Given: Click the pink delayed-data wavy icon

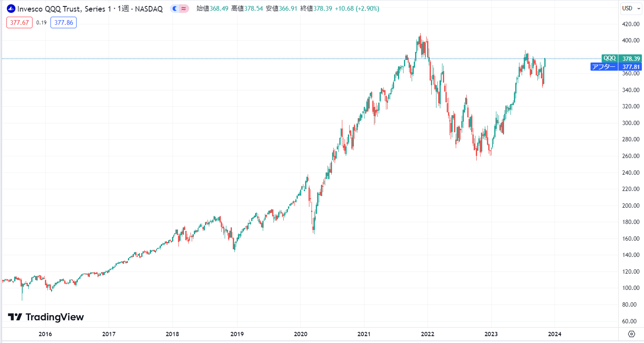Looking at the screenshot, I should click(184, 9).
